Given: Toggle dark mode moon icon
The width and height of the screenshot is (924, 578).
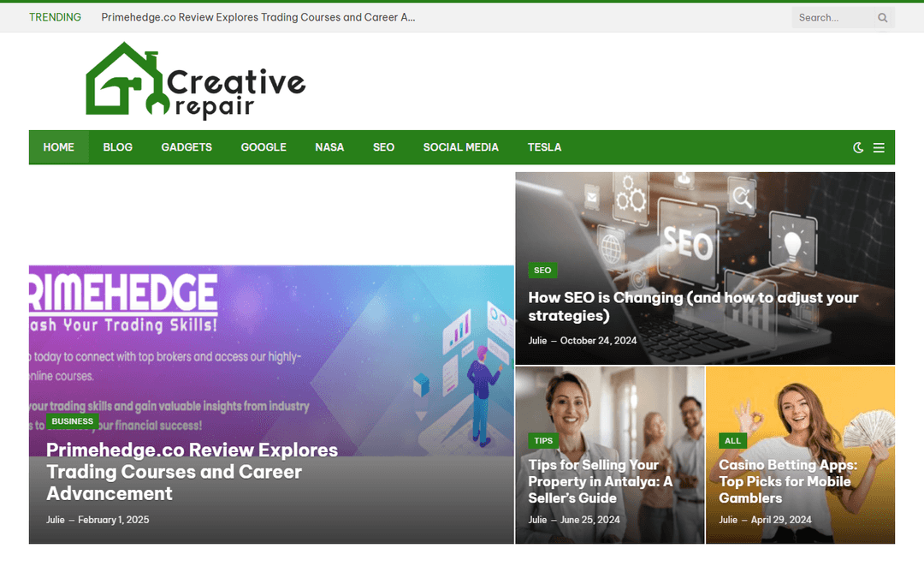Looking at the screenshot, I should [858, 147].
